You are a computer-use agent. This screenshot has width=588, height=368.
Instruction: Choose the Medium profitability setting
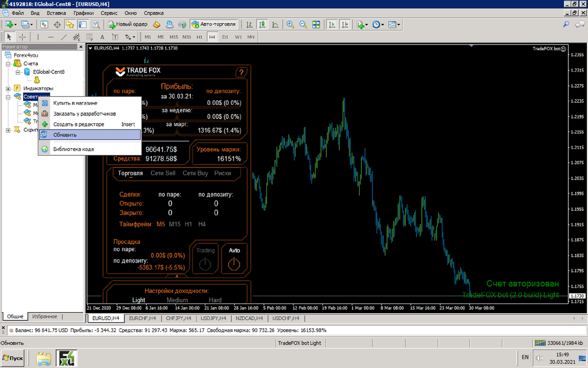pos(177,300)
